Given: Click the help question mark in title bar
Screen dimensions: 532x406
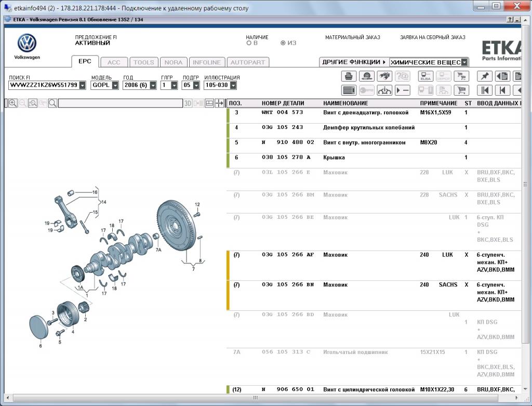Looking at the screenshot, I should [x=510, y=20].
